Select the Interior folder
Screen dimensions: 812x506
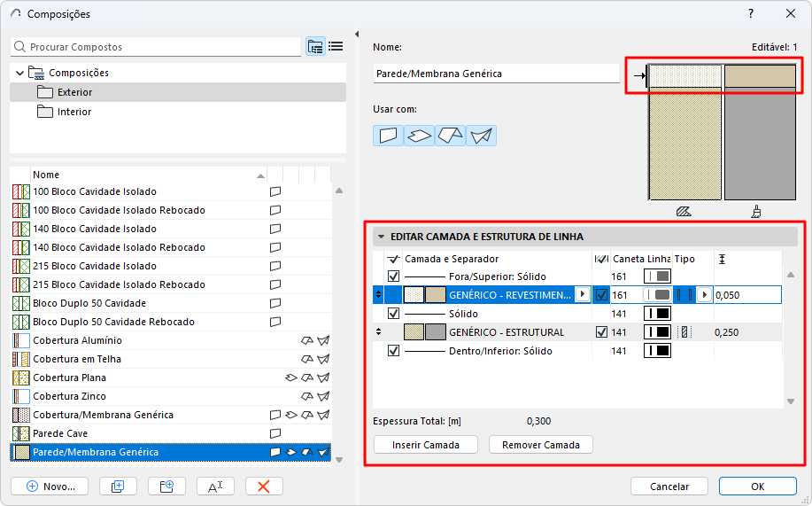pos(178,112)
